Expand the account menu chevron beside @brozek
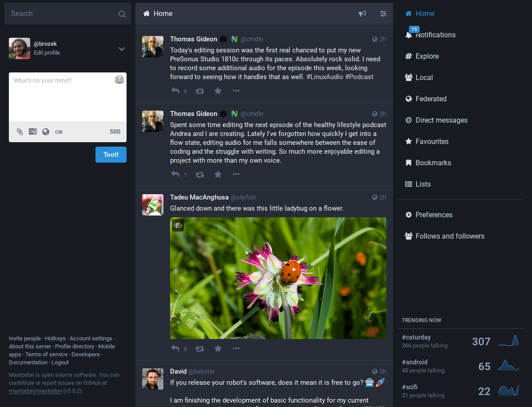The height and width of the screenshot is (407, 532). click(x=122, y=49)
